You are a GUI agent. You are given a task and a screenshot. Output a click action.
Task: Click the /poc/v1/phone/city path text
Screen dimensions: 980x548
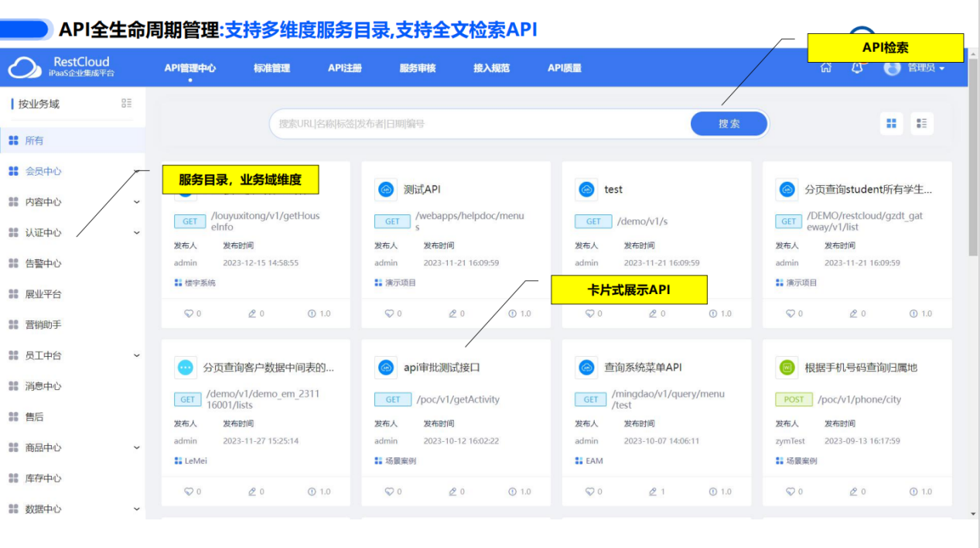(x=859, y=400)
